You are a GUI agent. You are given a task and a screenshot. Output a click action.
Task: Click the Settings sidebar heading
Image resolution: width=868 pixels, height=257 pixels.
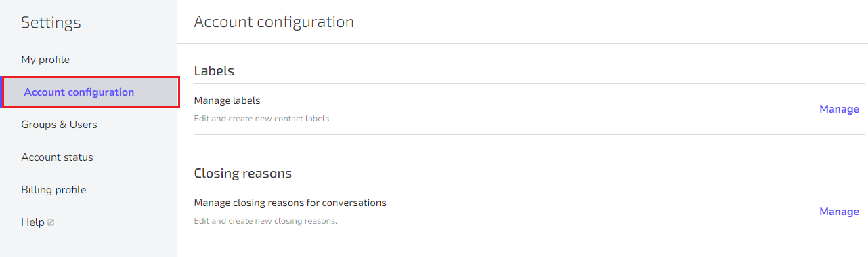click(51, 22)
